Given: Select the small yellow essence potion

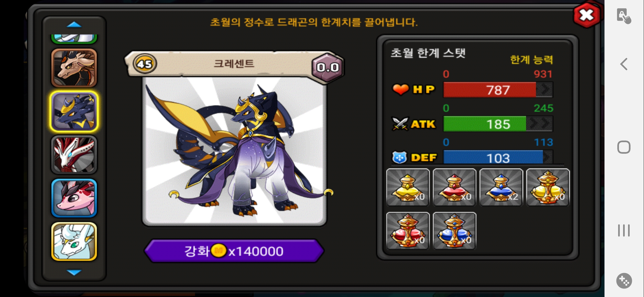Looking at the screenshot, I should coord(408,187).
